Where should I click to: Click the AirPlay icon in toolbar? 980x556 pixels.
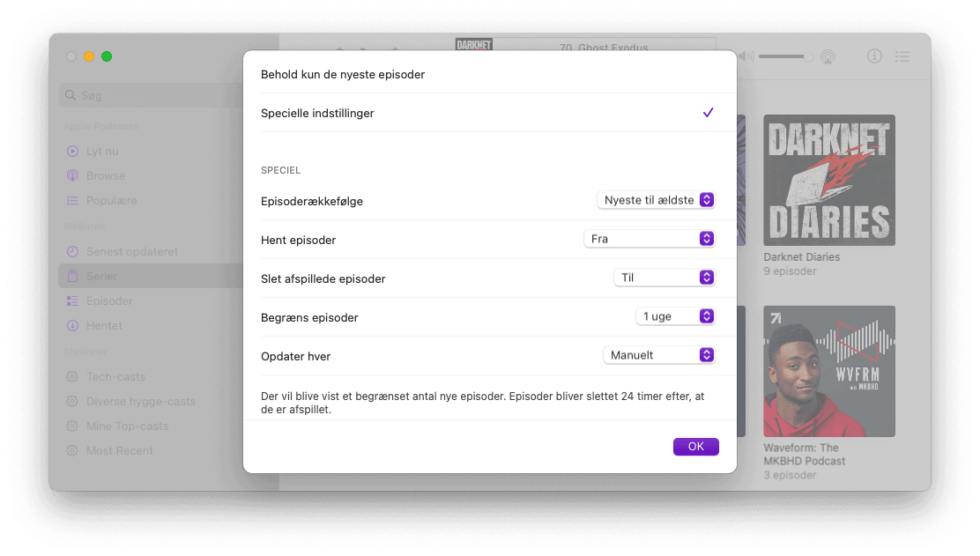tap(828, 57)
